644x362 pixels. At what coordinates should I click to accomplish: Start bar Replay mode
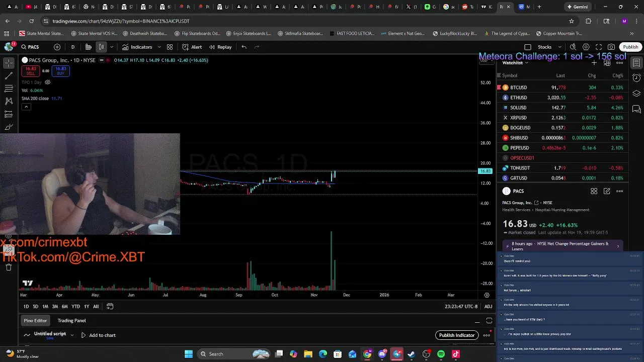coord(220,47)
